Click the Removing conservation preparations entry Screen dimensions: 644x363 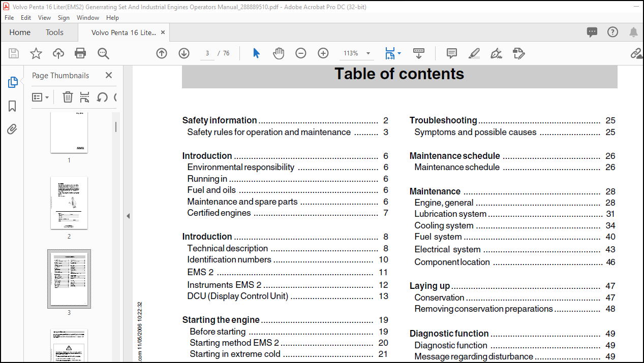[x=514, y=309]
